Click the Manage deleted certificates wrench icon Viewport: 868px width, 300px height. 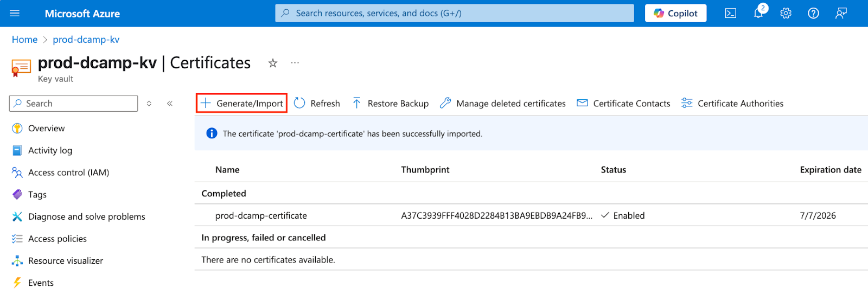tap(445, 103)
